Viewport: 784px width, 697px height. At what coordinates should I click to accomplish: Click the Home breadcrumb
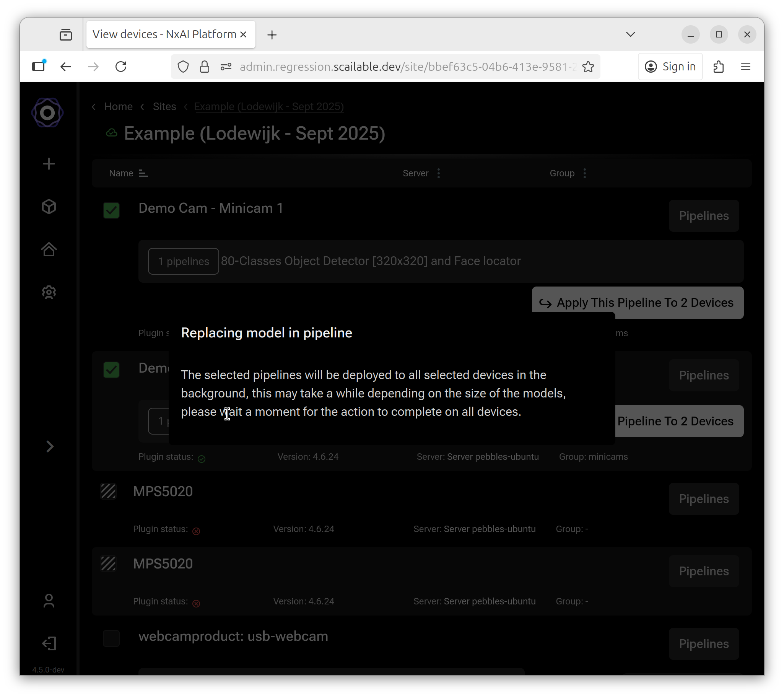(x=118, y=107)
